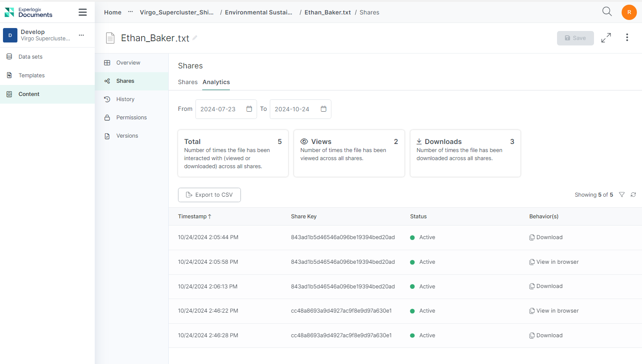Expand the file to fullscreen view
This screenshot has width=642, height=364.
click(x=606, y=38)
